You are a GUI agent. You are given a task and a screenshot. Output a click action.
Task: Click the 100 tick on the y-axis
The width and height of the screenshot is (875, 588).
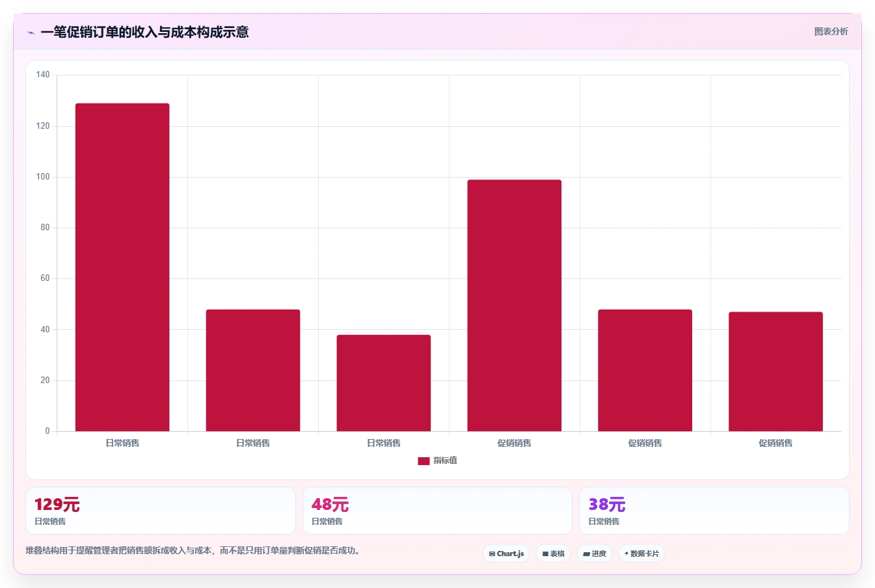click(x=43, y=176)
